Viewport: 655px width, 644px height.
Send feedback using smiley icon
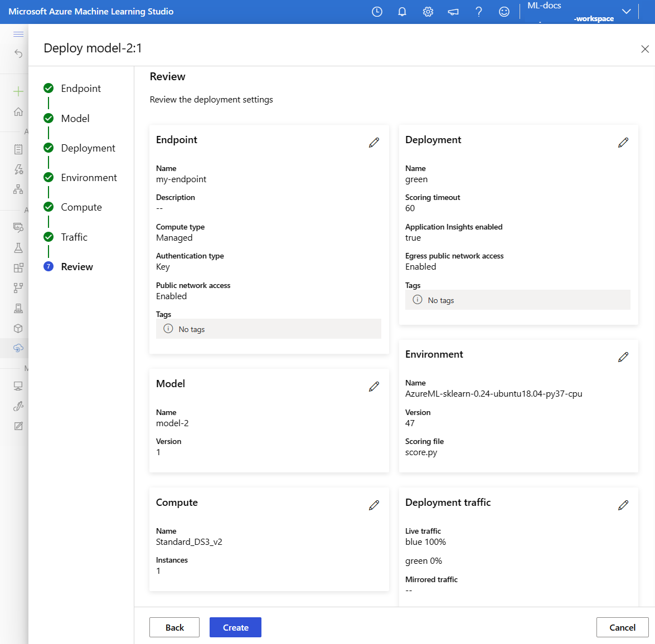[504, 12]
